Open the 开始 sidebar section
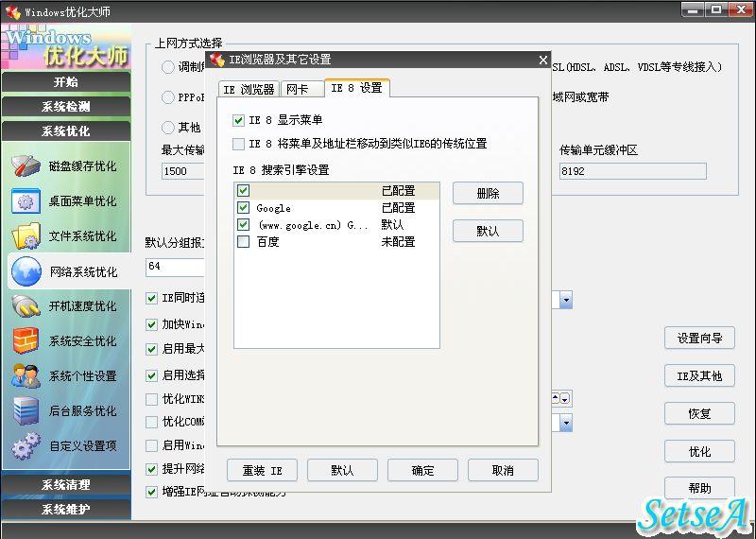This screenshot has width=756, height=539. coord(66,82)
